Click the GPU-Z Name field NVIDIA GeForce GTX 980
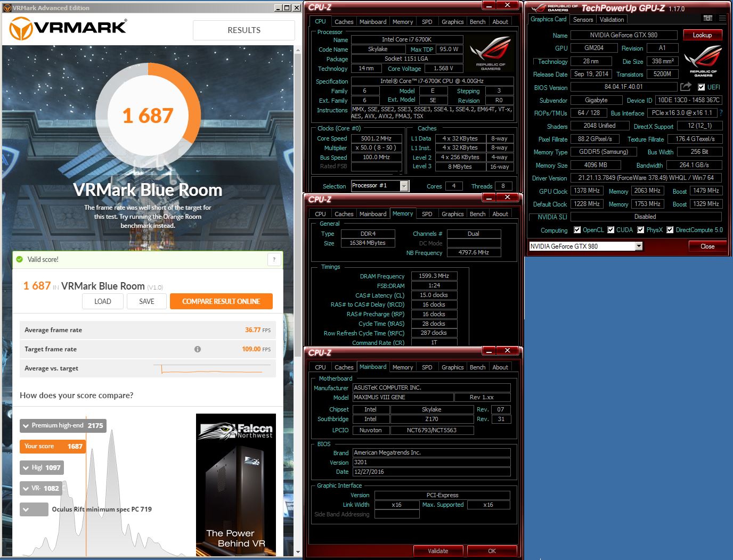733x560 pixels. coord(623,35)
